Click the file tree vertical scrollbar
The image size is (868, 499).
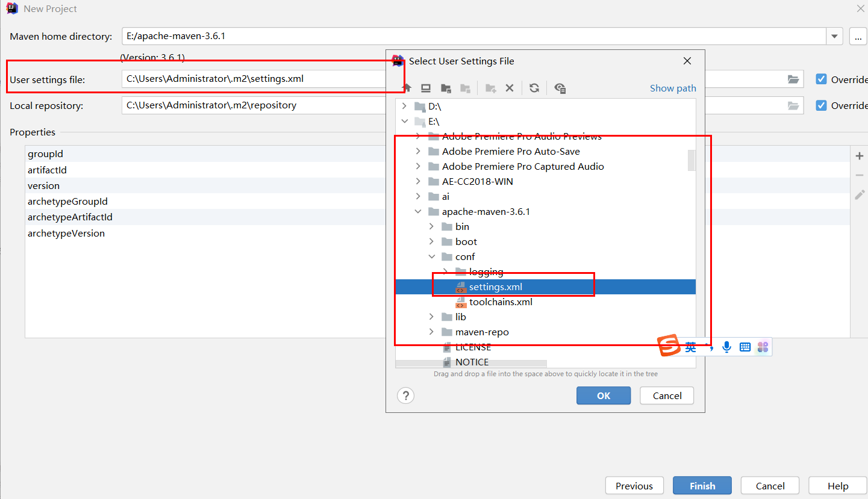tap(692, 160)
